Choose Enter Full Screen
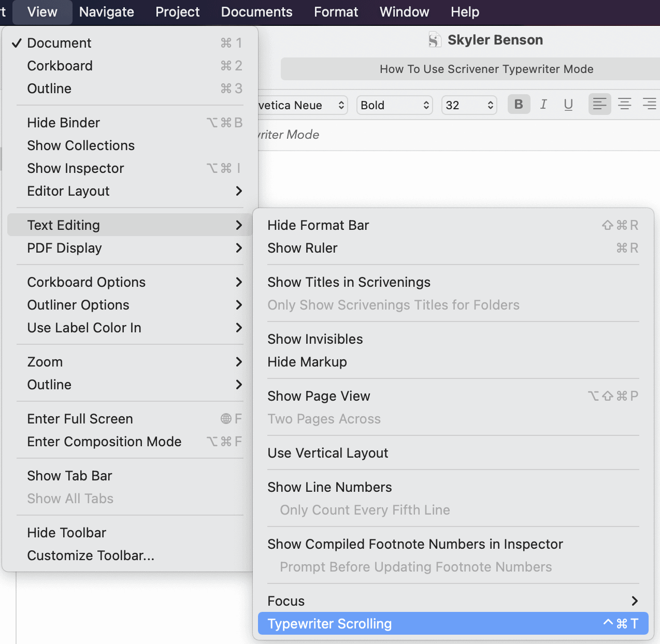Viewport: 660px width, 644px height. (x=130, y=419)
